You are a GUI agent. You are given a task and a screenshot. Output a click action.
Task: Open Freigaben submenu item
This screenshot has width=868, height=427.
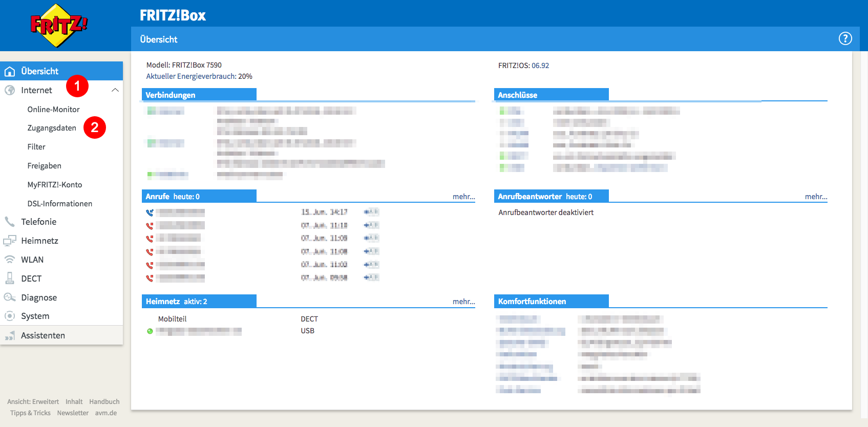coord(45,166)
